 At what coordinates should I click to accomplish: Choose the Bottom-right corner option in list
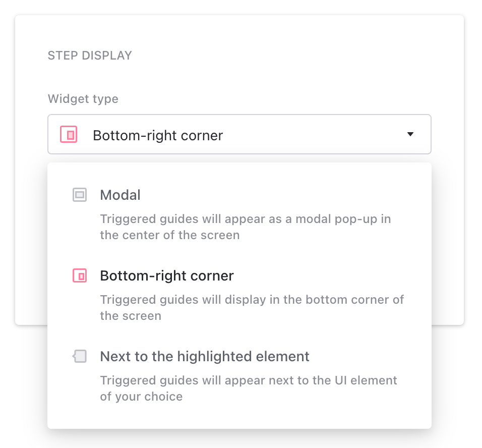(167, 276)
